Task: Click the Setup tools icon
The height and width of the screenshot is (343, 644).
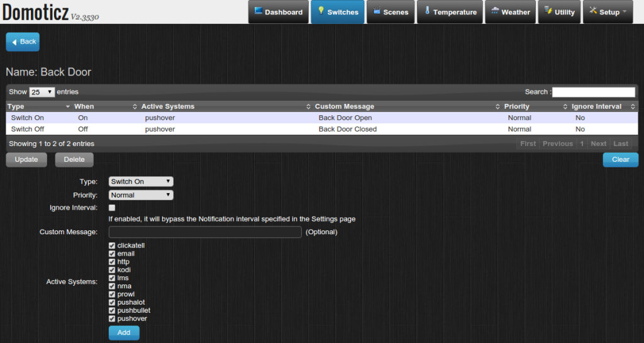Action: [x=593, y=11]
